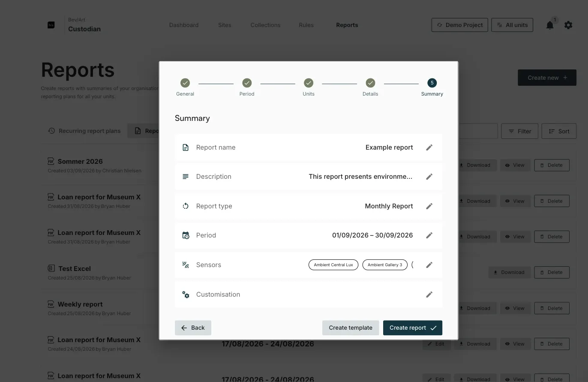This screenshot has width=588, height=382.
Task: Delete the Weekly report
Action: pos(552,308)
